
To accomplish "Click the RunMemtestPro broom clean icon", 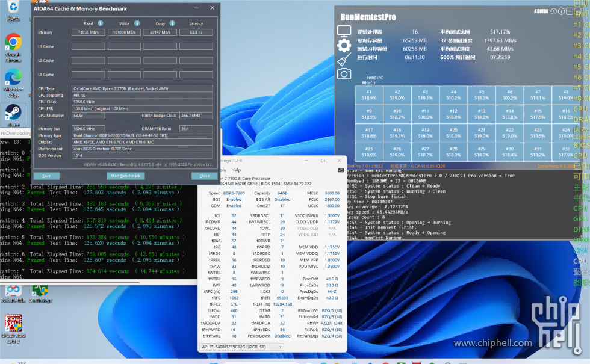I will tap(344, 60).
